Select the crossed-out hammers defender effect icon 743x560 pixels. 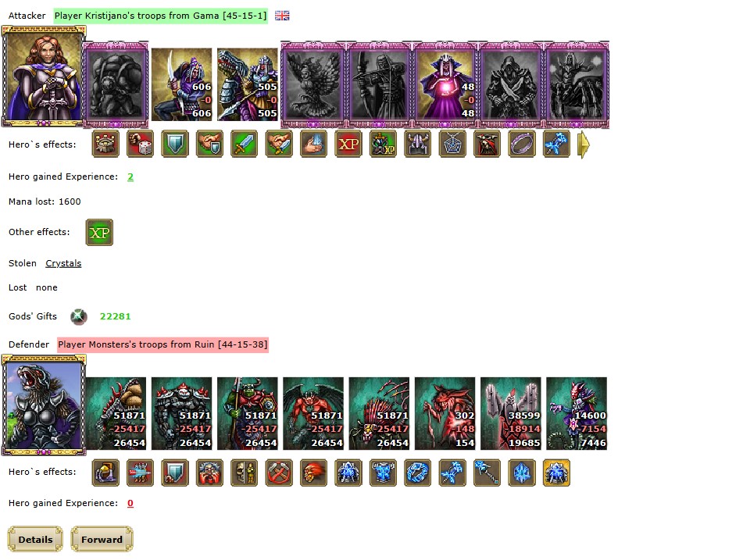coord(279,473)
